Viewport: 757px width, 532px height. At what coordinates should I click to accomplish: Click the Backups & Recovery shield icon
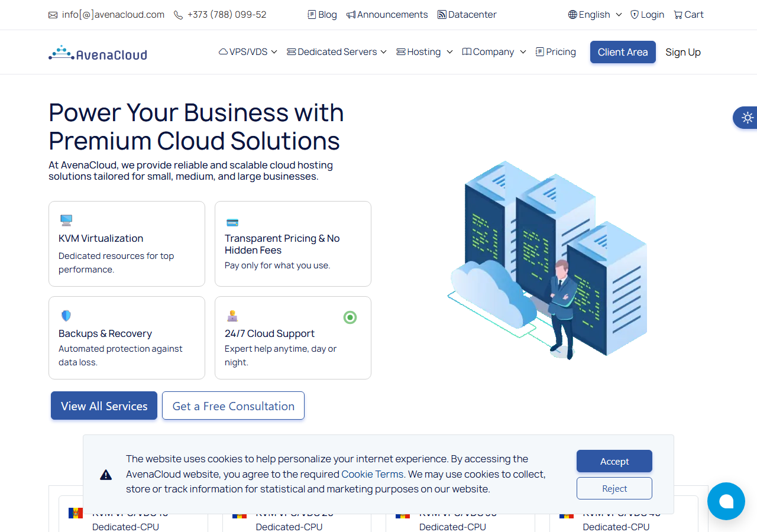[x=66, y=316]
